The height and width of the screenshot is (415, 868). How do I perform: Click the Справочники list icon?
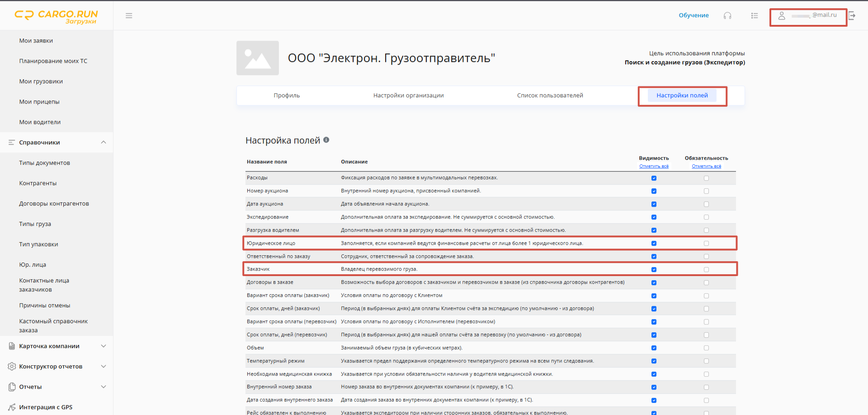coord(12,143)
